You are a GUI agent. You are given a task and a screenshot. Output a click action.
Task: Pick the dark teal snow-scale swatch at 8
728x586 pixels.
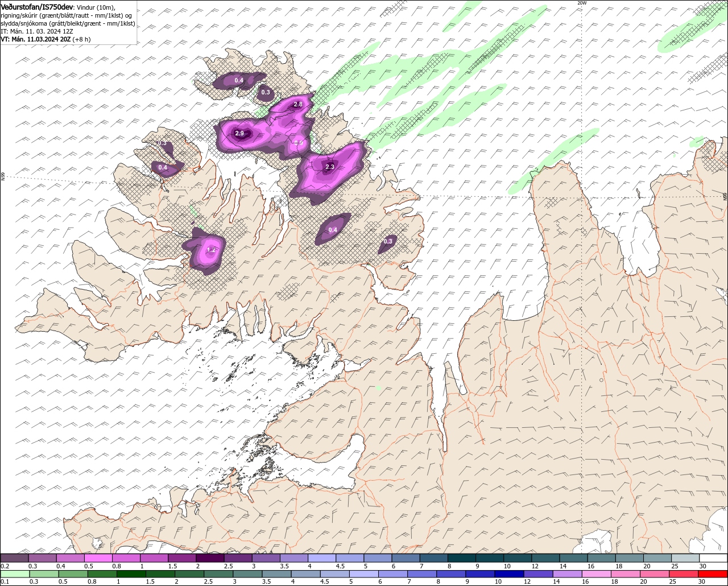pyautogui.click(x=462, y=558)
